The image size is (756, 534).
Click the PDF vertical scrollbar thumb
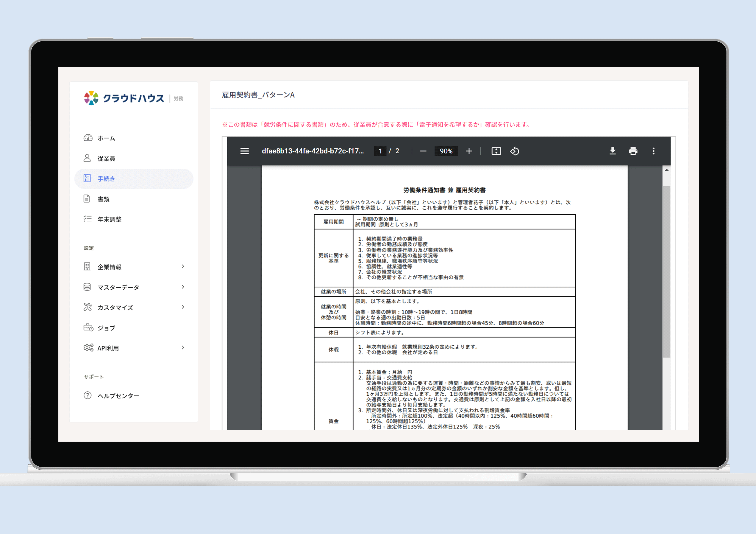point(666,272)
